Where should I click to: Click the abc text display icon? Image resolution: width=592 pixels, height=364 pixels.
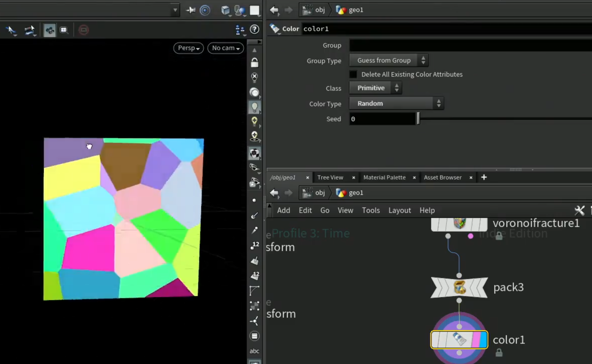(254, 351)
